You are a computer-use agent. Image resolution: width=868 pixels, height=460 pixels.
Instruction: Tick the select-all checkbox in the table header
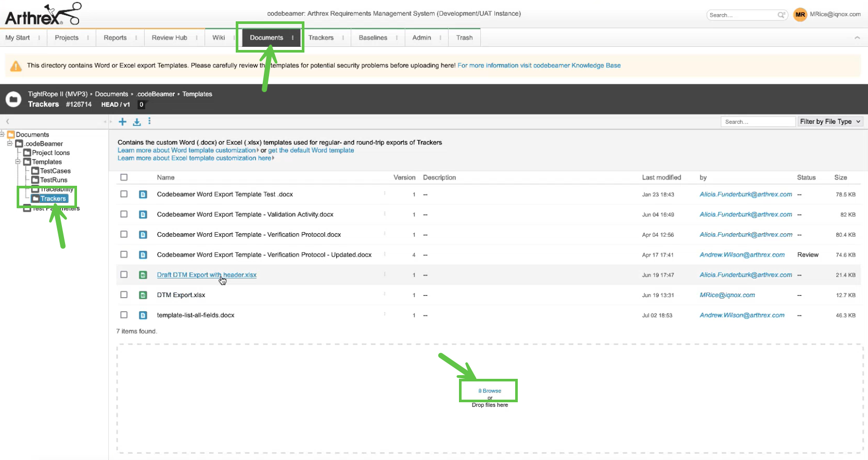click(124, 177)
